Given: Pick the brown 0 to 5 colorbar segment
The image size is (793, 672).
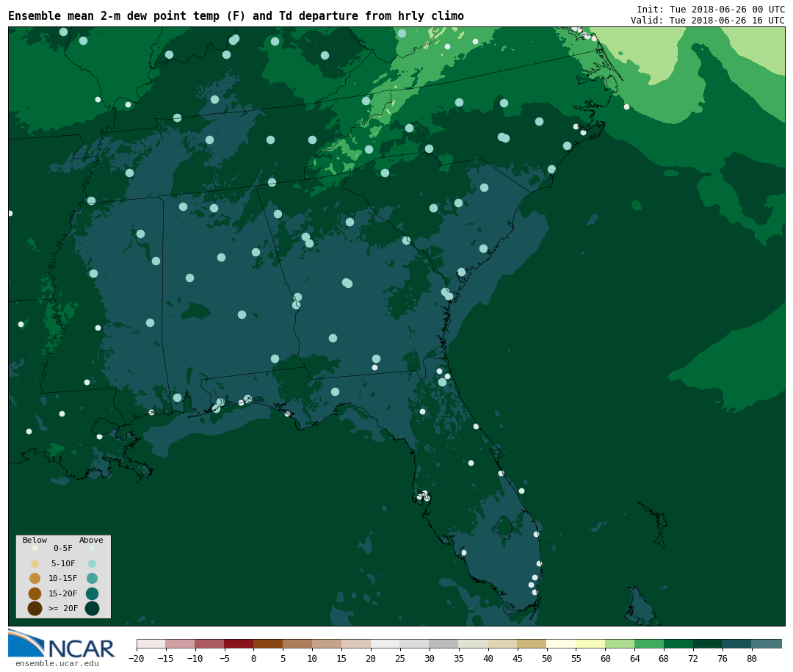Looking at the screenshot, I should 269,643.
